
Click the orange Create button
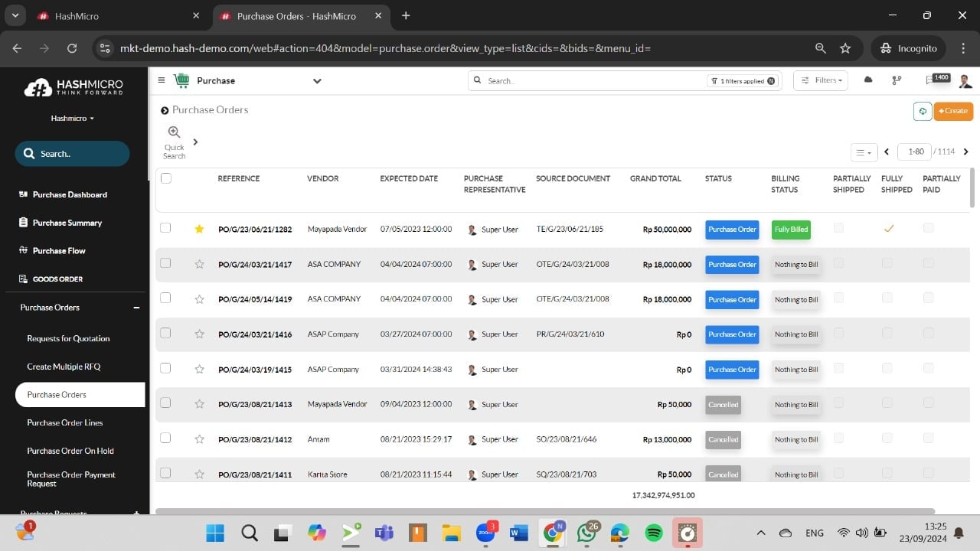coord(953,111)
